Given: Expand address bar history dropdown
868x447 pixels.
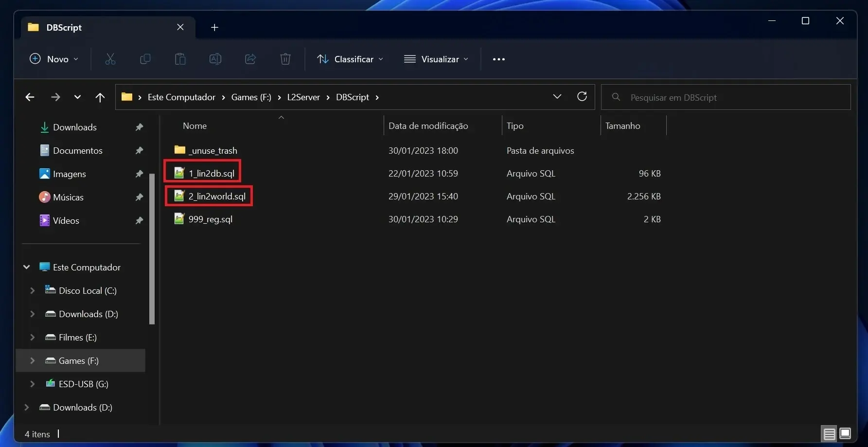Looking at the screenshot, I should coord(557,97).
